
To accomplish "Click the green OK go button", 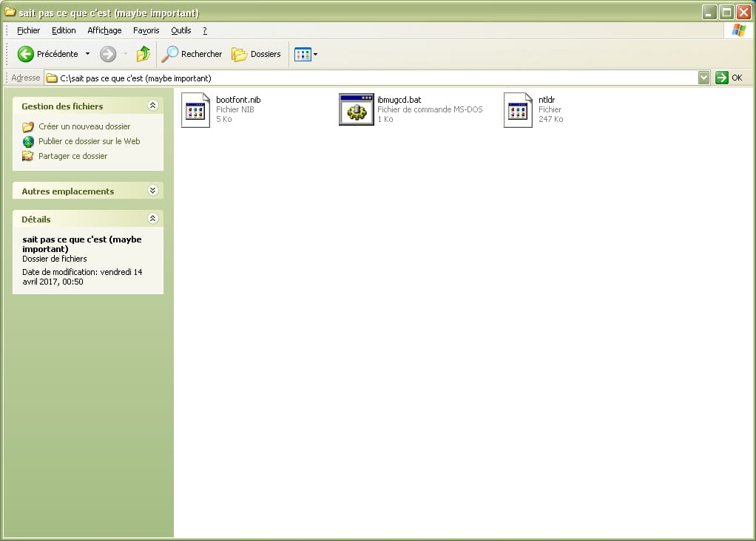I will pos(722,78).
